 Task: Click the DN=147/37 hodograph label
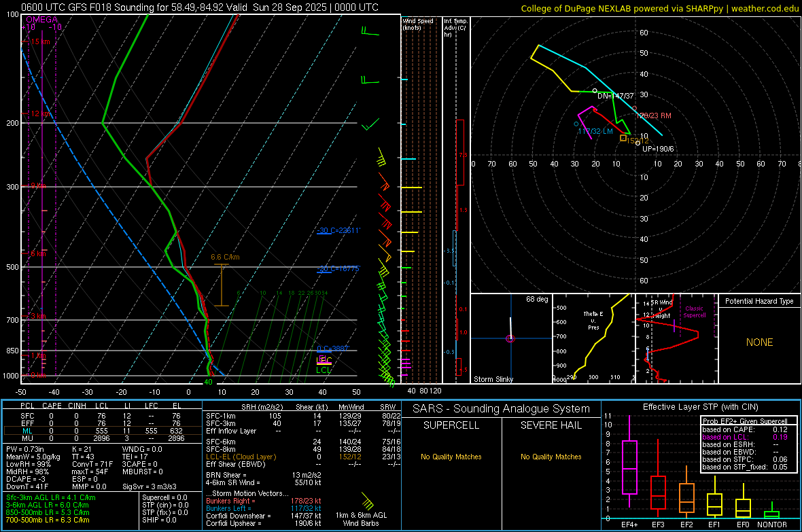pyautogui.click(x=615, y=96)
